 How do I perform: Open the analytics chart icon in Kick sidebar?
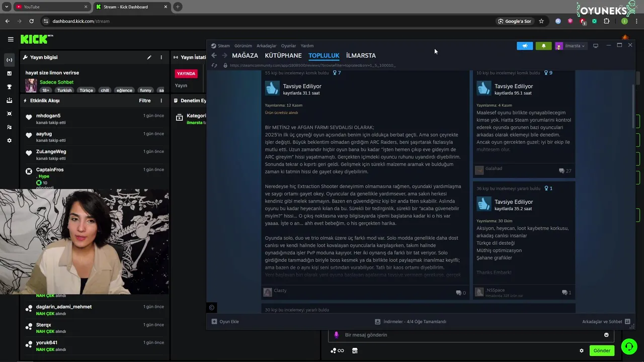point(9,73)
